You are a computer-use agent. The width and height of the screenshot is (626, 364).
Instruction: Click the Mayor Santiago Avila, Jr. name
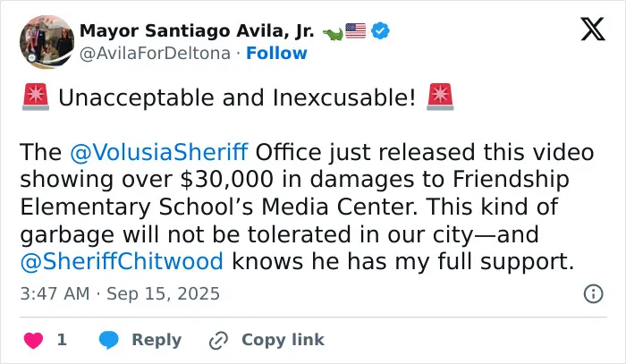click(x=197, y=31)
